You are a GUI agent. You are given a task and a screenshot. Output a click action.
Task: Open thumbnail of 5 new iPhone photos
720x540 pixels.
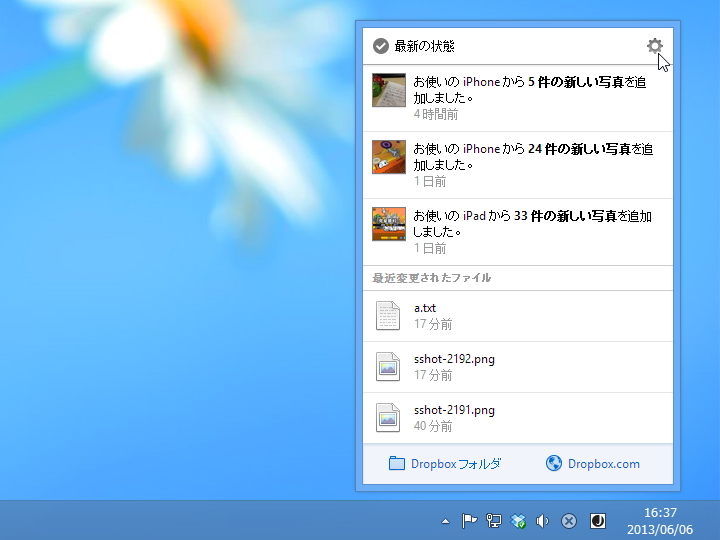(x=389, y=90)
